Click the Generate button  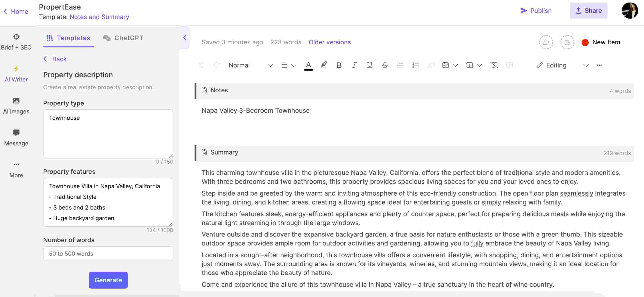(108, 280)
